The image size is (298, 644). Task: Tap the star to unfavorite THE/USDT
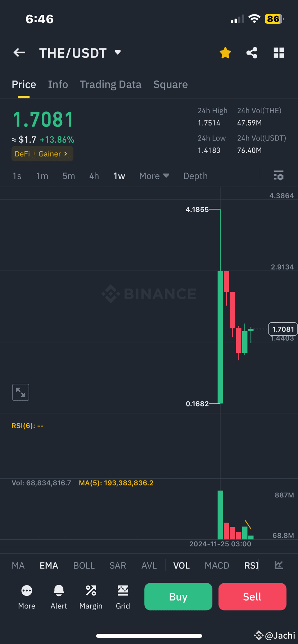pyautogui.click(x=225, y=52)
